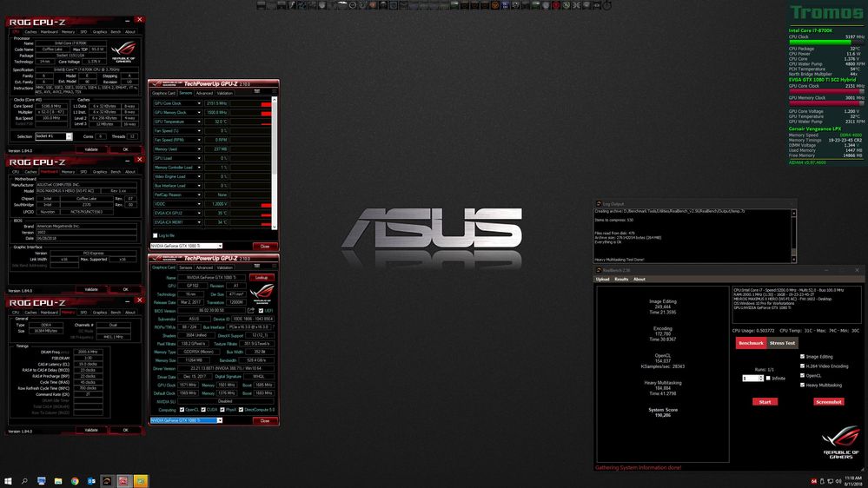The height and width of the screenshot is (488, 868).
Task: Click the ROG logo in the GPU-Z Graphics Card window
Action: (x=262, y=293)
